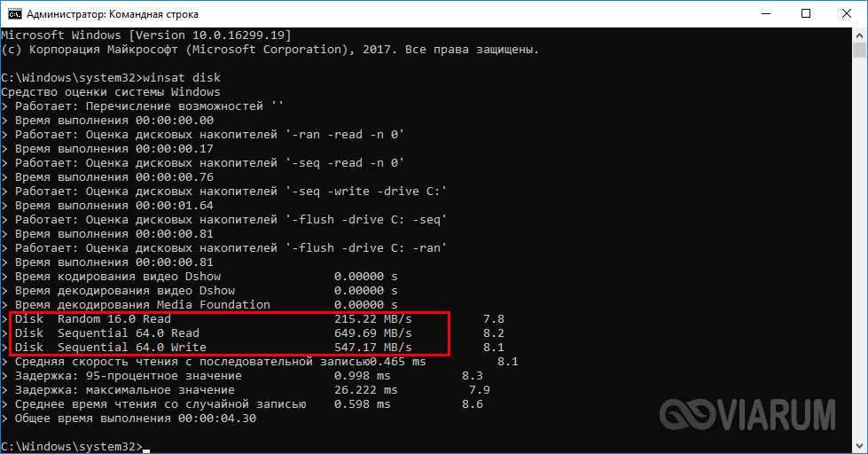Click the score '7.9'
The width and height of the screenshot is (868, 454).
(x=480, y=390)
